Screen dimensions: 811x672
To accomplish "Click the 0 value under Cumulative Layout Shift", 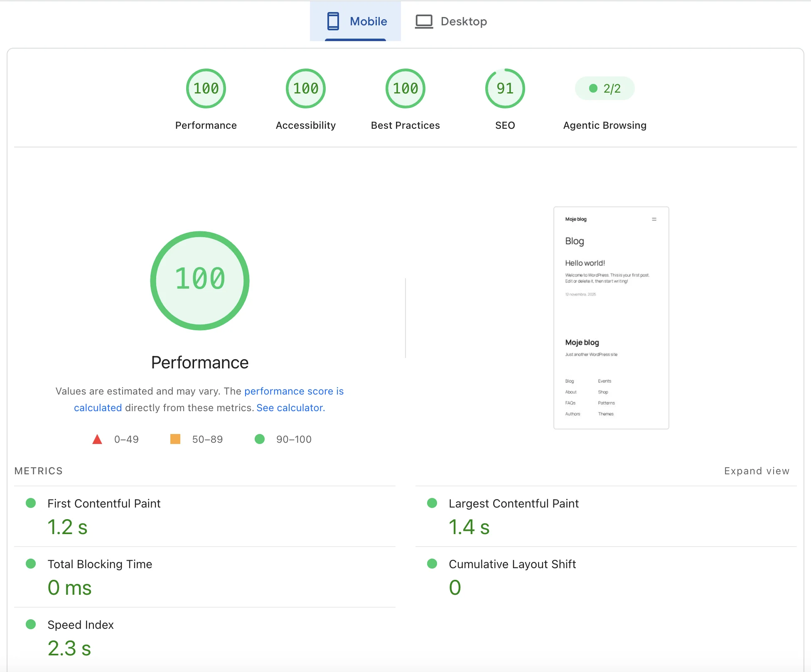I will [455, 588].
